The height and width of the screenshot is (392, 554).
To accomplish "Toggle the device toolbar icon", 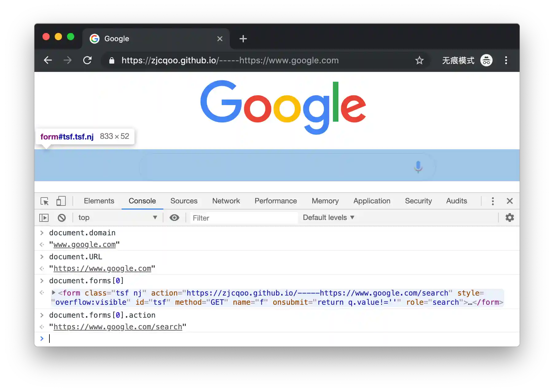I will [61, 201].
